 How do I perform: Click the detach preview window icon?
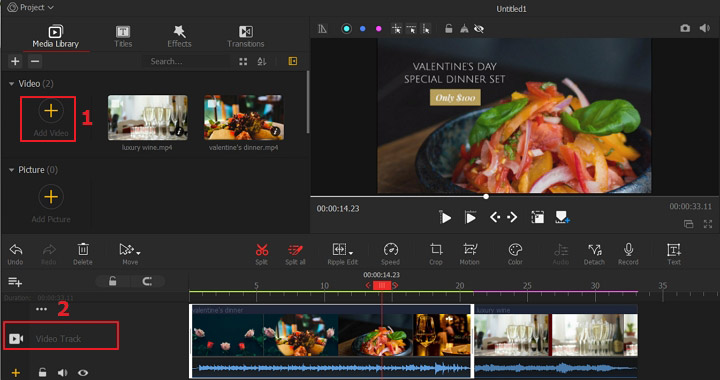pos(688,224)
